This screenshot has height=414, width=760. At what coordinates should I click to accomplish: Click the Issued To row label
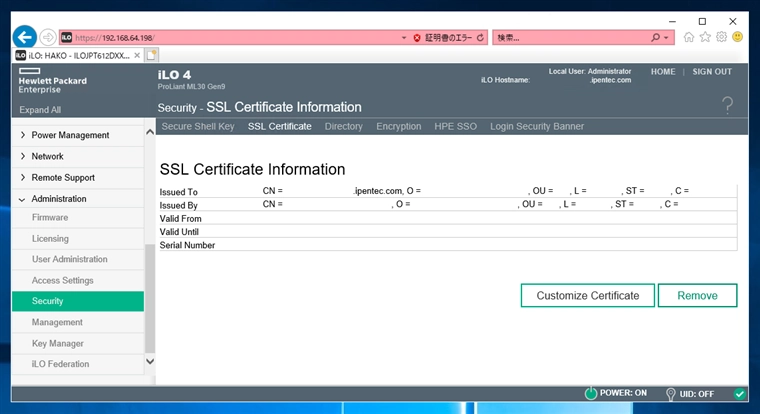[x=178, y=192]
